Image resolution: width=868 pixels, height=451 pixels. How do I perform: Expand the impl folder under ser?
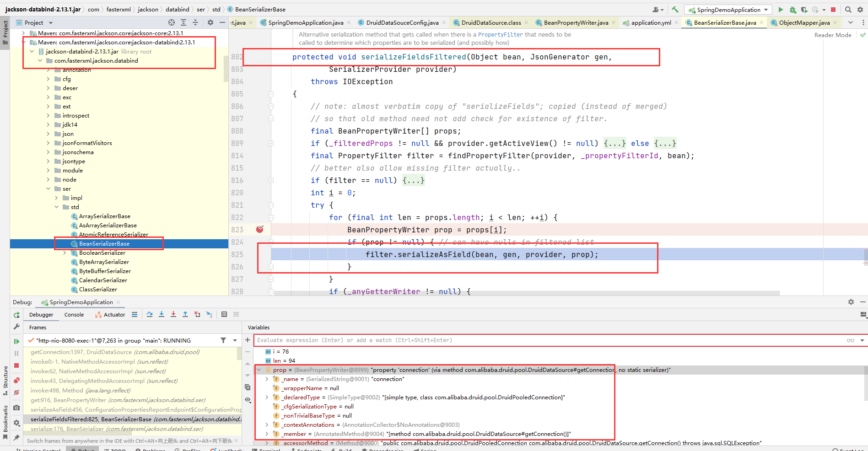click(x=56, y=198)
